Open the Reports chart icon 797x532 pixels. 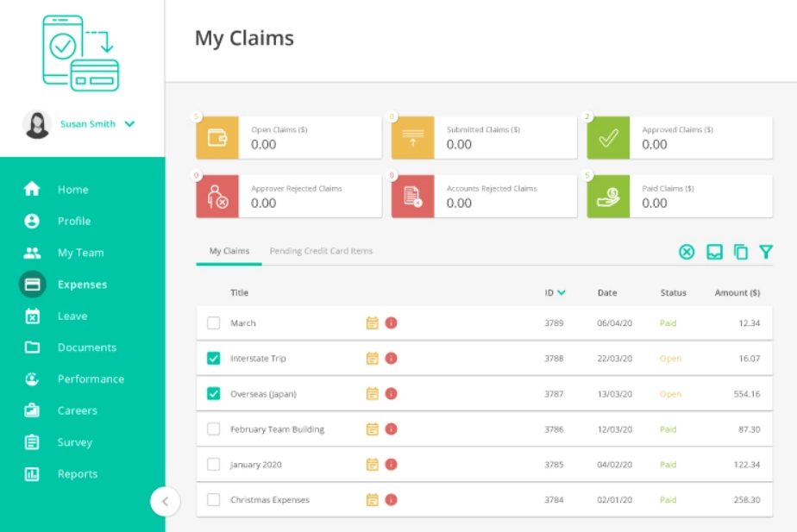click(32, 473)
